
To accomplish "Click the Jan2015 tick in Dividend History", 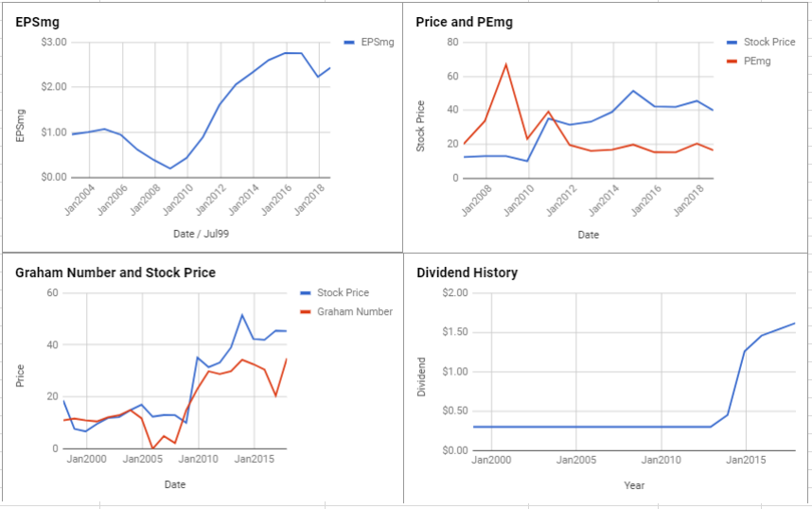I will coord(746,460).
